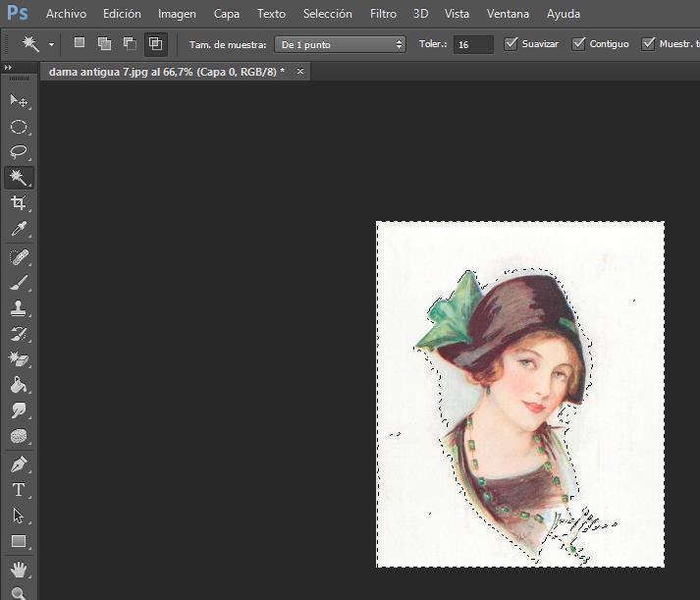Open the Edición menu
This screenshot has width=700, height=600.
point(122,14)
